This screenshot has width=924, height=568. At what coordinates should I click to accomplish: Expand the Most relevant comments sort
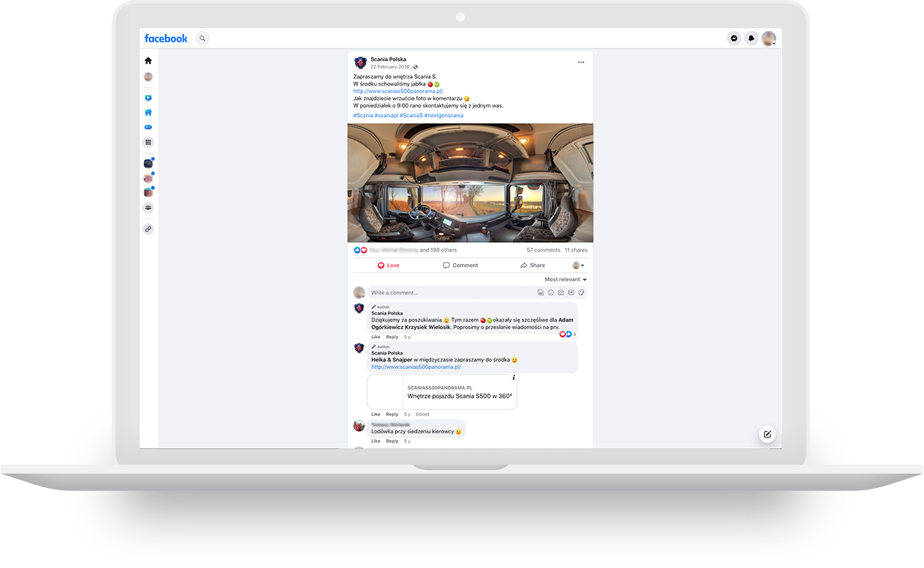pyautogui.click(x=565, y=280)
